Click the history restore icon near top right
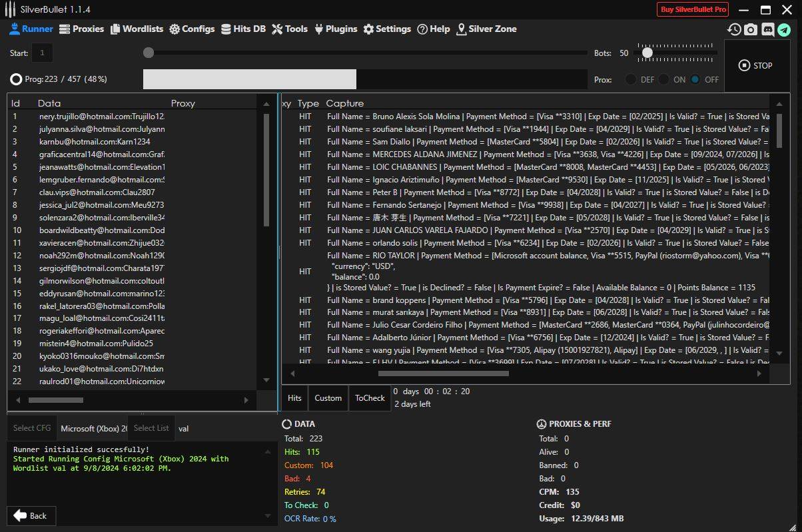This screenshot has height=532, width=802. [734, 29]
